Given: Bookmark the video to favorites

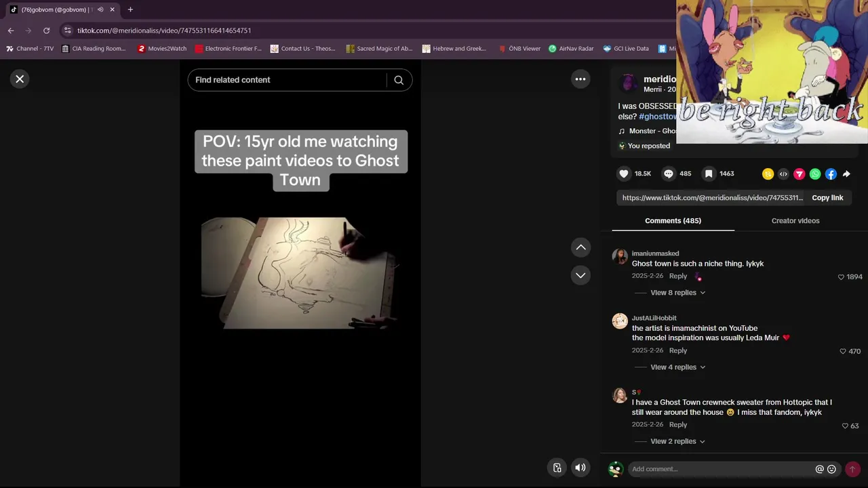Looking at the screenshot, I should [709, 174].
